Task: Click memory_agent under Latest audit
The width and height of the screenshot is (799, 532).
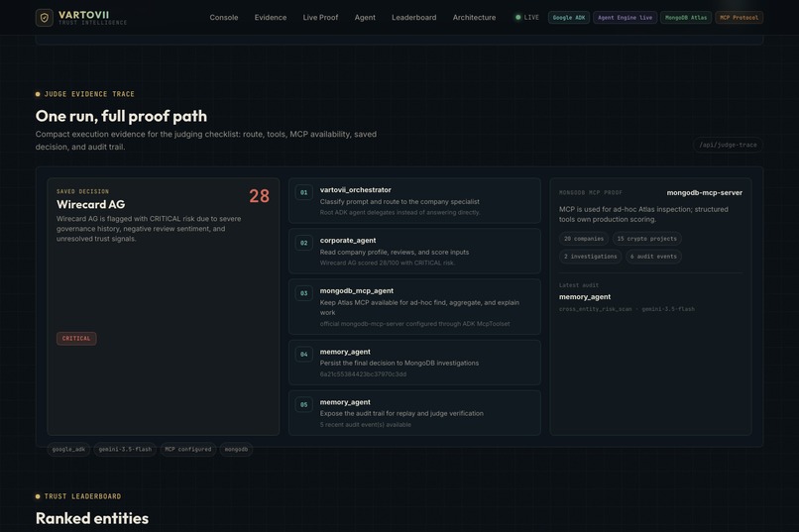Action: point(585,297)
